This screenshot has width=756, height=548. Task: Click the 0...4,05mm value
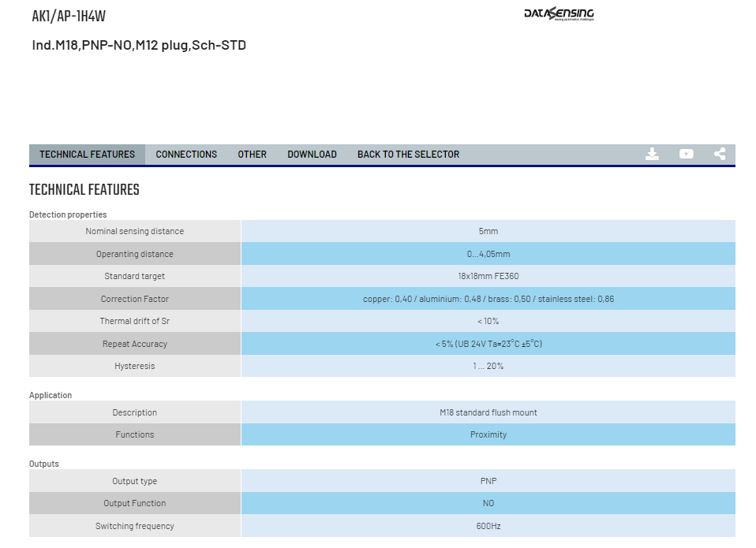pos(488,254)
